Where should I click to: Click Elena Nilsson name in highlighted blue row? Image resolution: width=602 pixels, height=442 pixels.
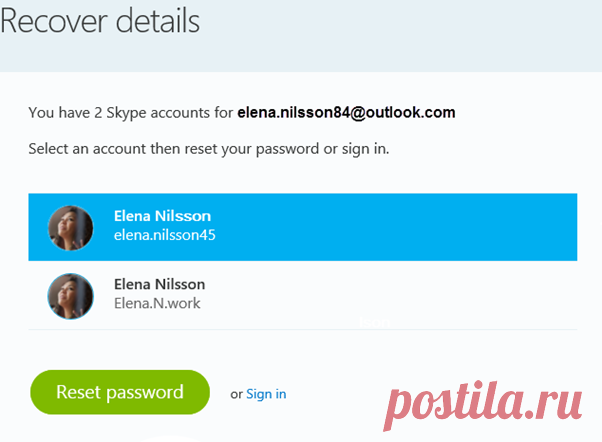tap(163, 216)
